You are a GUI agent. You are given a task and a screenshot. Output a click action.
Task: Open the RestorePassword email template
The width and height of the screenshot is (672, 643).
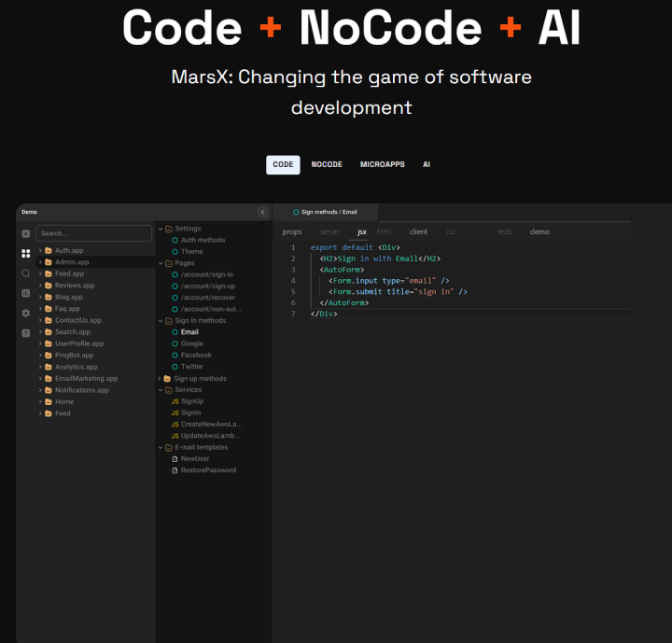coord(207,470)
